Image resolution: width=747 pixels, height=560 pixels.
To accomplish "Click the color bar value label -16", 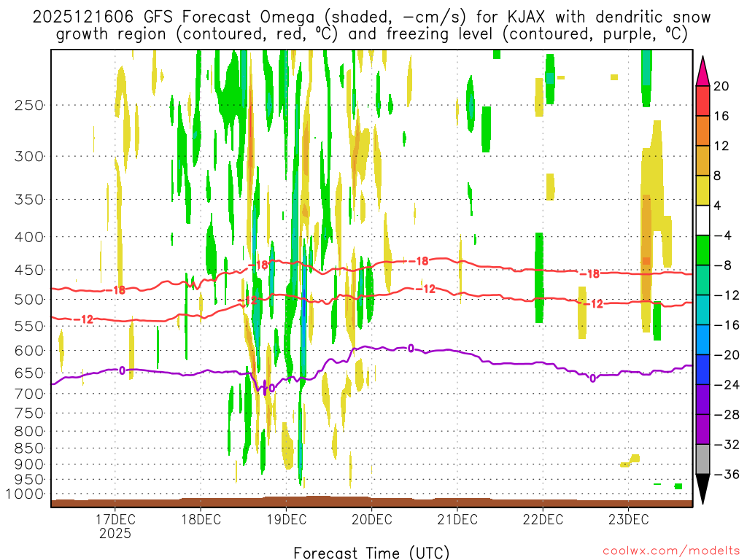I will click(727, 325).
